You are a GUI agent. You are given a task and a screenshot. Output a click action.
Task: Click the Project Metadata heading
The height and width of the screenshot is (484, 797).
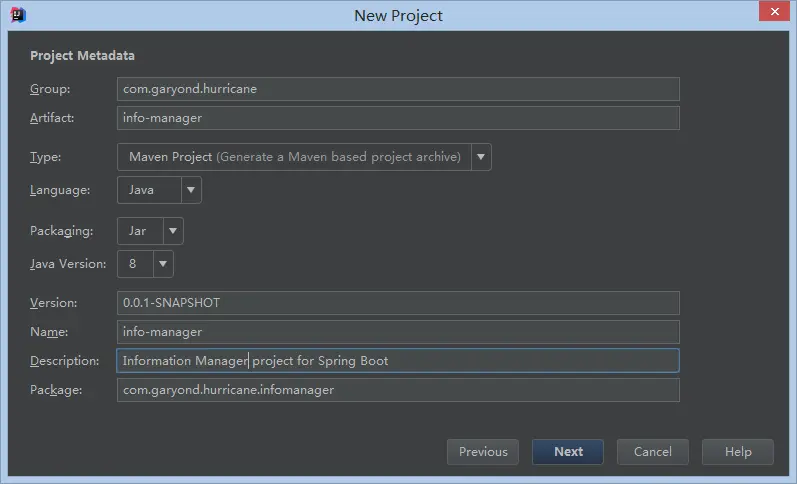pos(82,55)
